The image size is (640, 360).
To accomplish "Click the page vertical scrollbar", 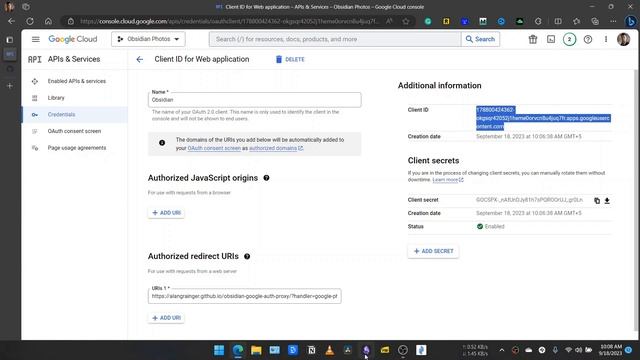I will point(636,200).
